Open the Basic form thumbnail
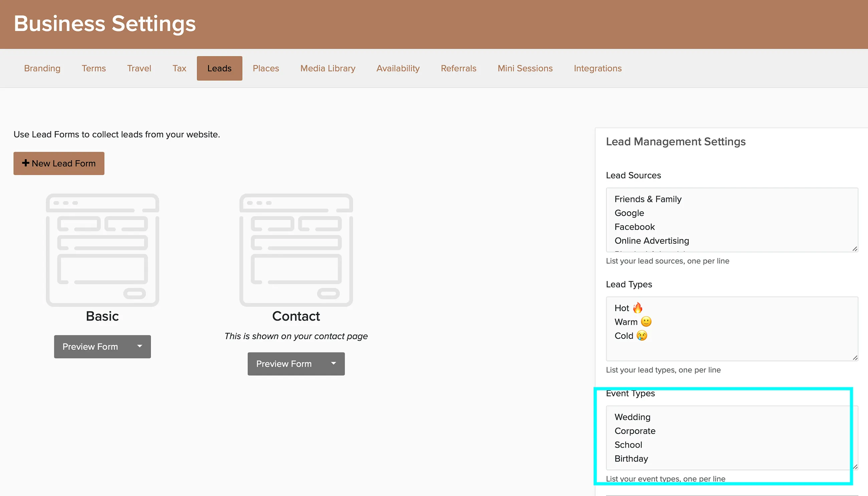 [x=102, y=250]
